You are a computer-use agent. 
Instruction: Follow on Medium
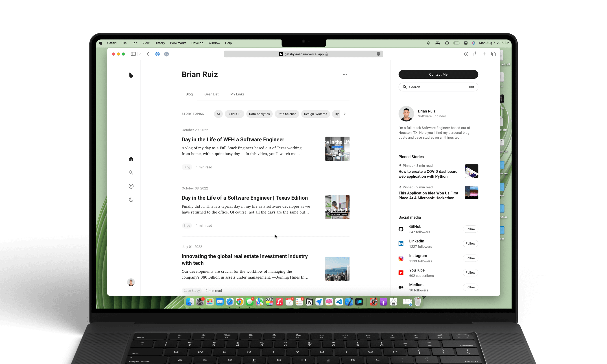point(470,287)
